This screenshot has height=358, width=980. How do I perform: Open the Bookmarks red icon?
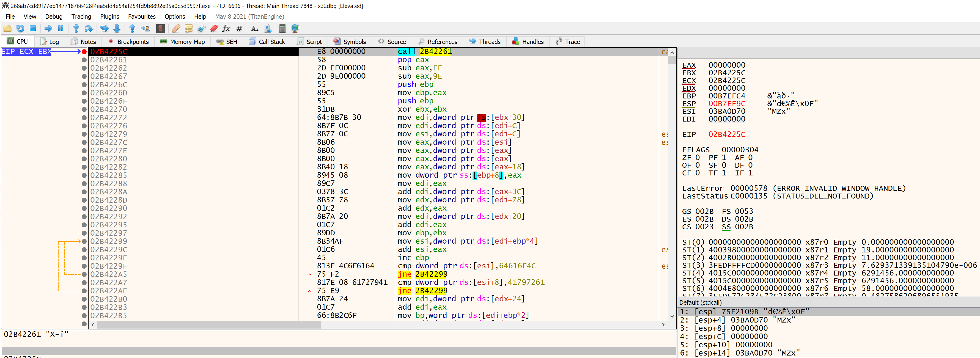(x=214, y=29)
